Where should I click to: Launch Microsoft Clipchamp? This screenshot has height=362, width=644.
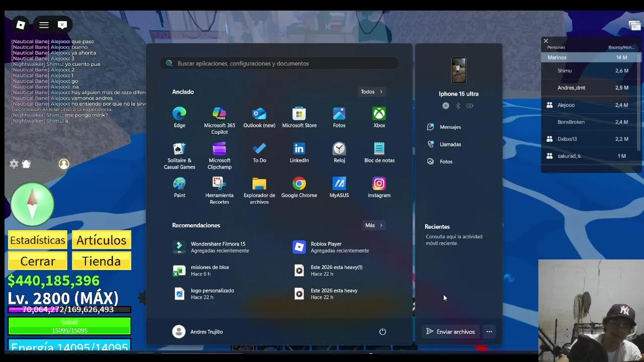click(x=219, y=156)
